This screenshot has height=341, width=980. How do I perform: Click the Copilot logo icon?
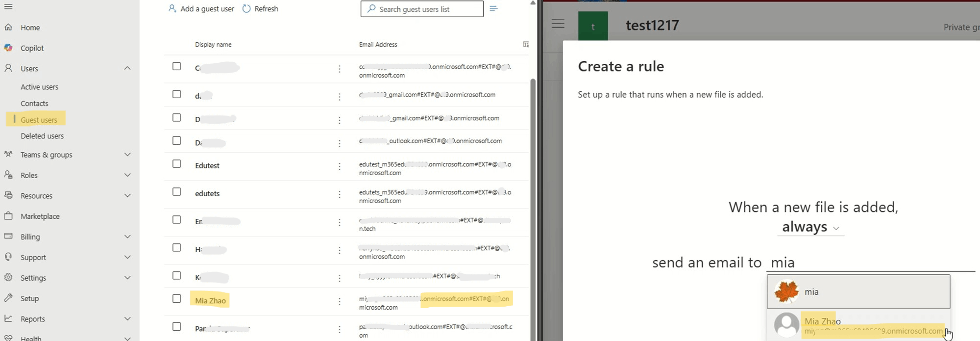[8, 48]
